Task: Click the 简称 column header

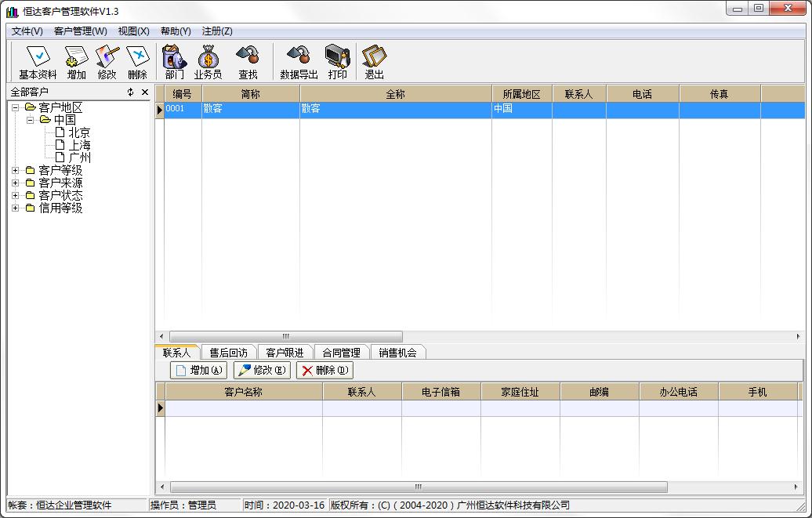Action: click(251, 94)
